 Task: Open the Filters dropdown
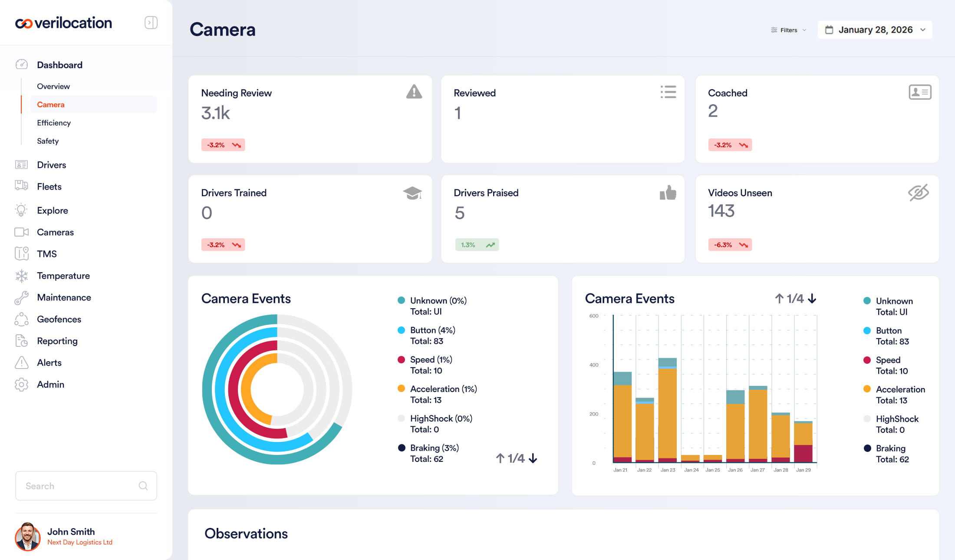tap(788, 30)
